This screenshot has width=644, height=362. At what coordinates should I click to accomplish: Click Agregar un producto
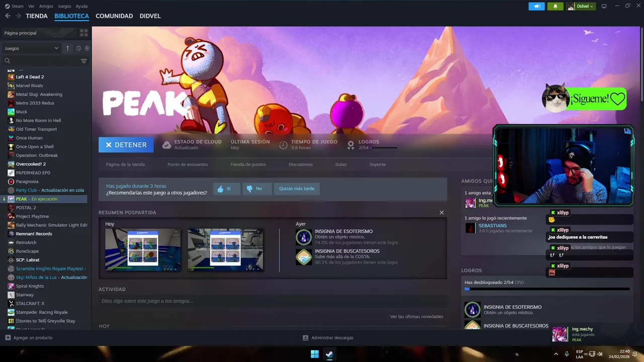tap(33, 338)
